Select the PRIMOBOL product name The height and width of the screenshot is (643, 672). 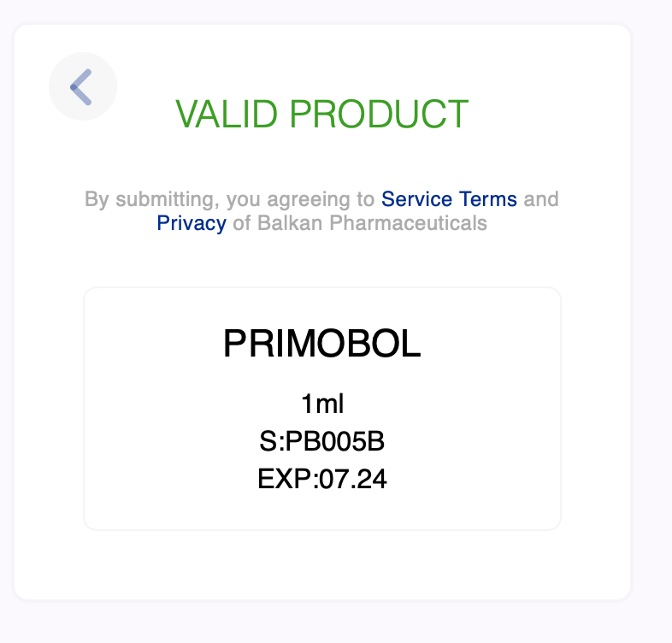321,344
